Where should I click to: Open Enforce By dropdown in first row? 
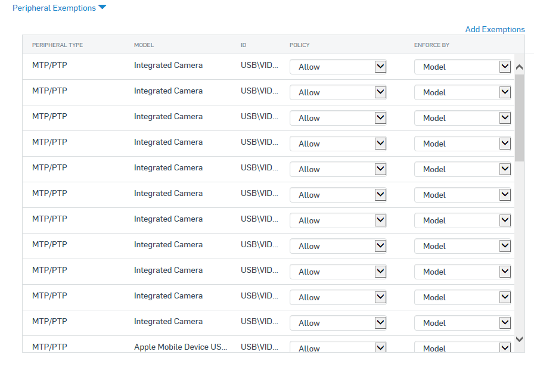[x=462, y=67]
